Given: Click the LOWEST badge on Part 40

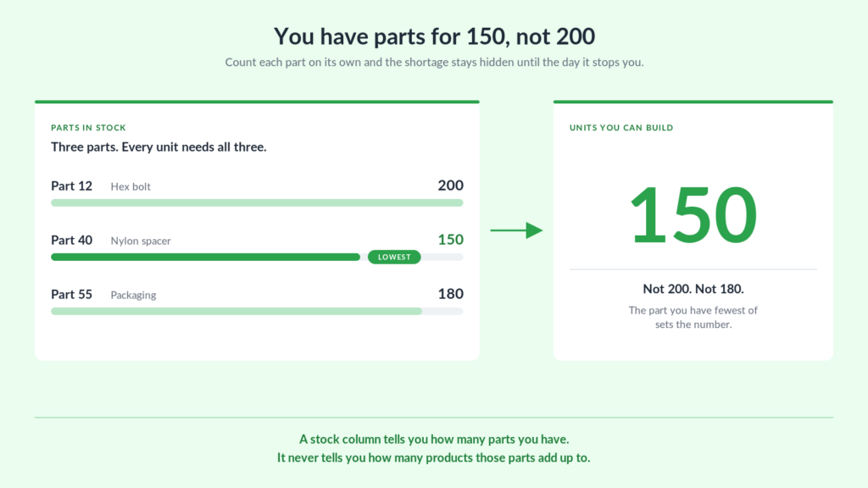Looking at the screenshot, I should coord(394,257).
